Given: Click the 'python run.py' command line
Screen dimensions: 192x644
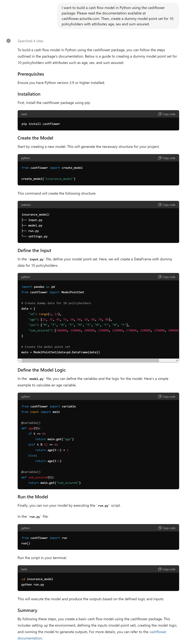Looking at the screenshot, I should click(x=33, y=584).
